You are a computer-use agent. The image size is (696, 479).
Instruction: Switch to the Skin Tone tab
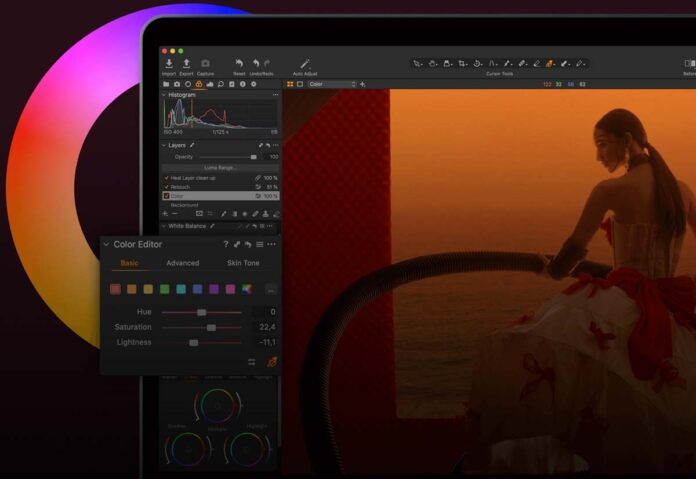coord(243,263)
